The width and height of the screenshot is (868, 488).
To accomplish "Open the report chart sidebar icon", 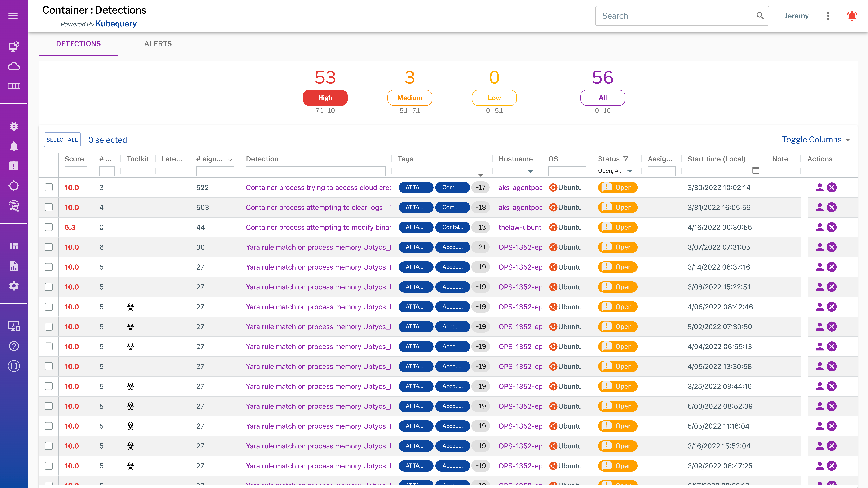I will [14, 266].
